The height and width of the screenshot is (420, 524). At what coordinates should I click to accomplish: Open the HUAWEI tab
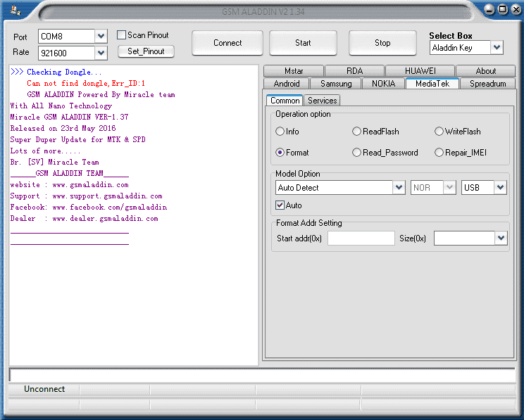point(420,71)
